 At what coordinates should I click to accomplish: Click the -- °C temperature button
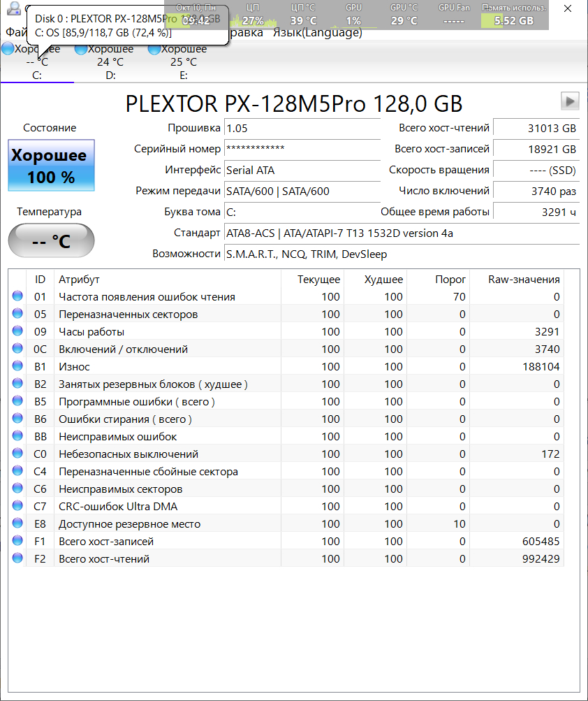(52, 241)
